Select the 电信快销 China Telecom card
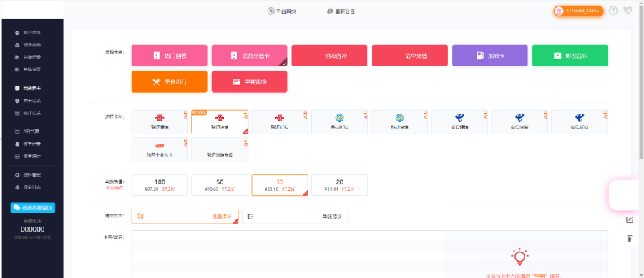 pyautogui.click(x=519, y=121)
